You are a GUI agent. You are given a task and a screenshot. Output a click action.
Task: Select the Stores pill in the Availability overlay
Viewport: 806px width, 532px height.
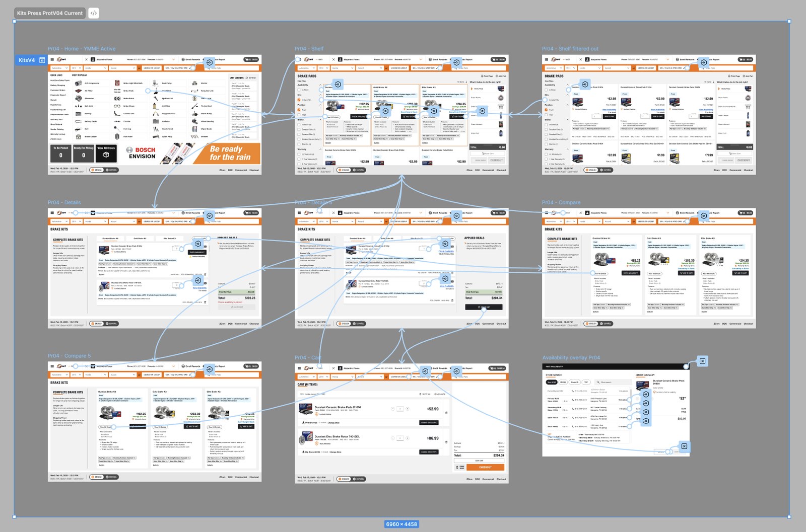(574, 382)
